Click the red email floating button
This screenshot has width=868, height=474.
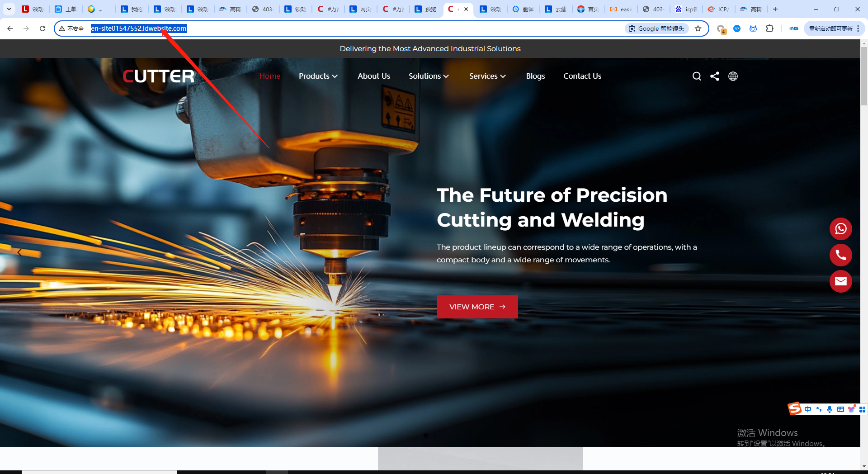(840, 281)
